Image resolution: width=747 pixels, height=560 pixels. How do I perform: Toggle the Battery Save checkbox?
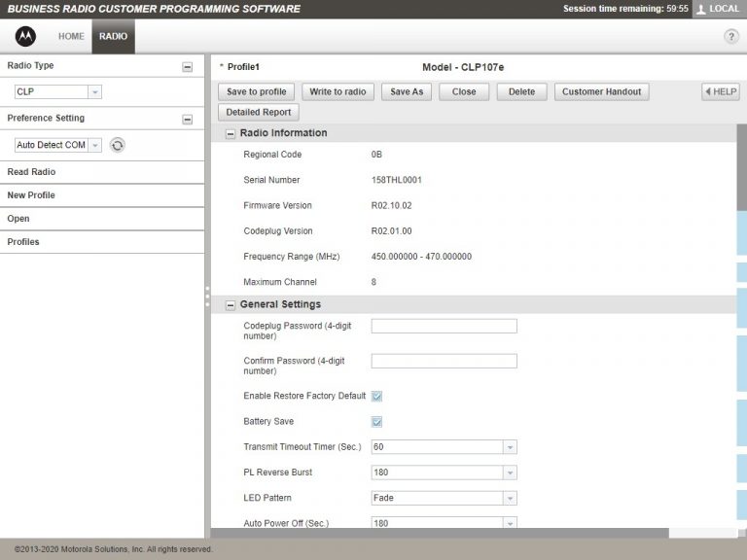[x=376, y=422]
